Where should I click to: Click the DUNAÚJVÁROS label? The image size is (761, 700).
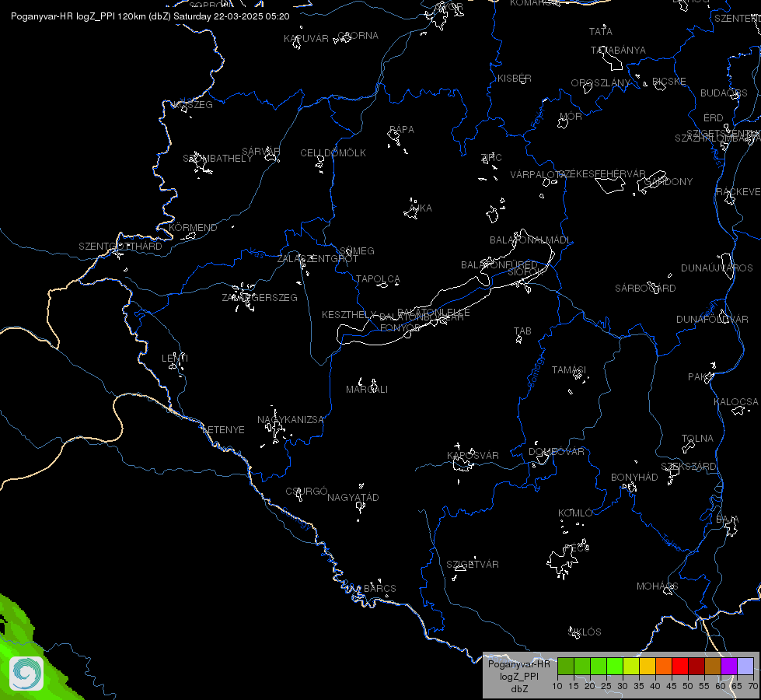(x=717, y=268)
